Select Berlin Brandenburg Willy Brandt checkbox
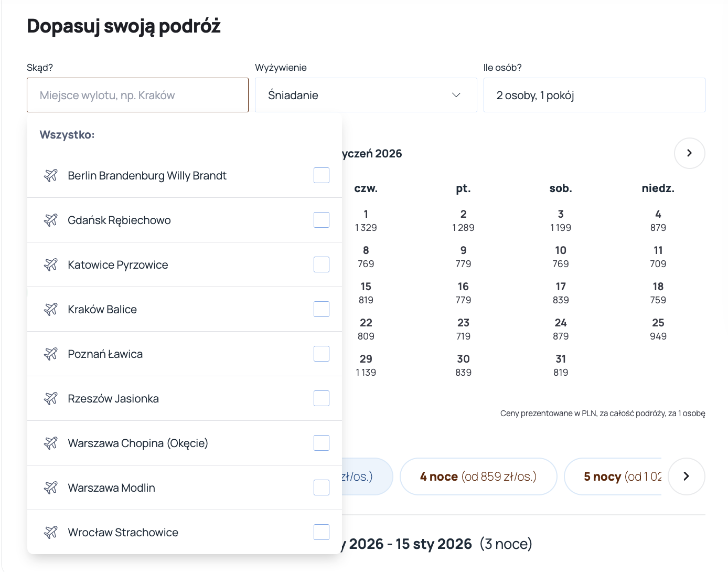This screenshot has height=572, width=728. click(321, 175)
